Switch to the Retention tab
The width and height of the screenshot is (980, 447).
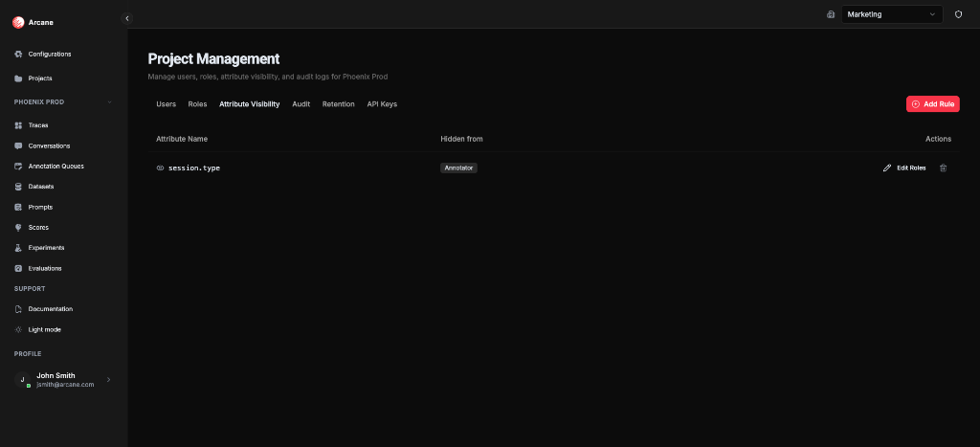339,104
